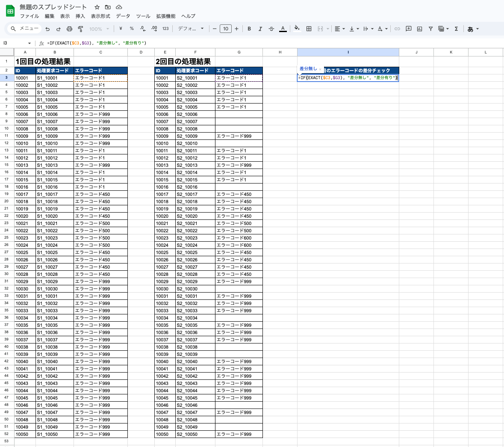Select the select-all corner box
This screenshot has height=447, width=504.
pos(7,52)
